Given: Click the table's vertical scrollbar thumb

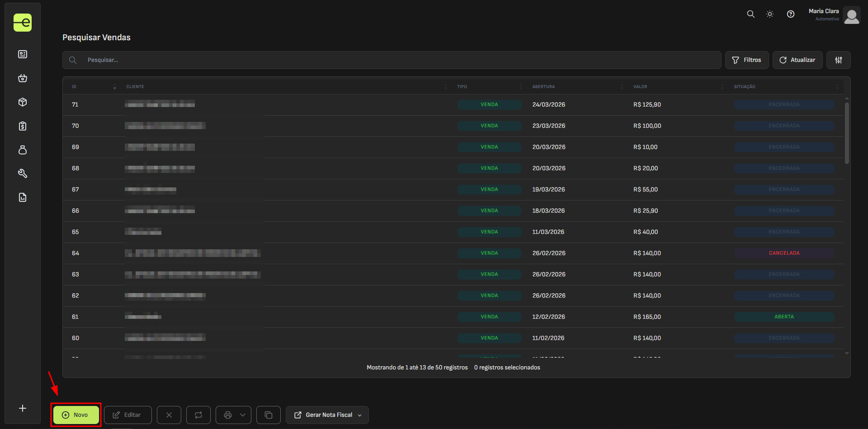Looking at the screenshot, I should click(847, 133).
